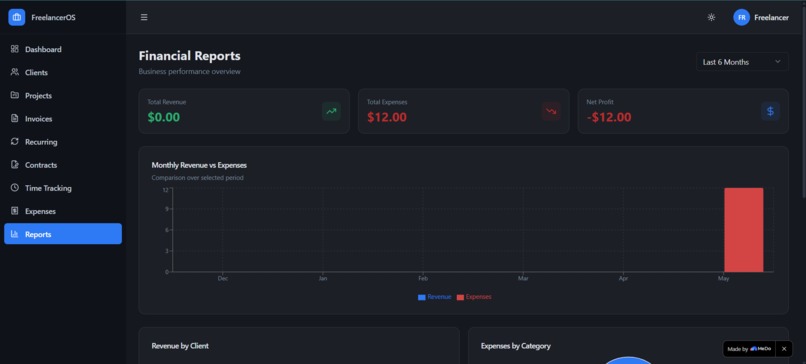Click the Dec axis label
The image size is (806, 364).
click(x=223, y=279)
